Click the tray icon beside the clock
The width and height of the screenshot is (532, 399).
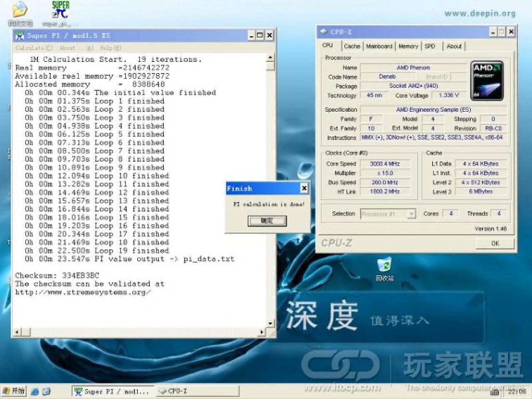(495, 392)
